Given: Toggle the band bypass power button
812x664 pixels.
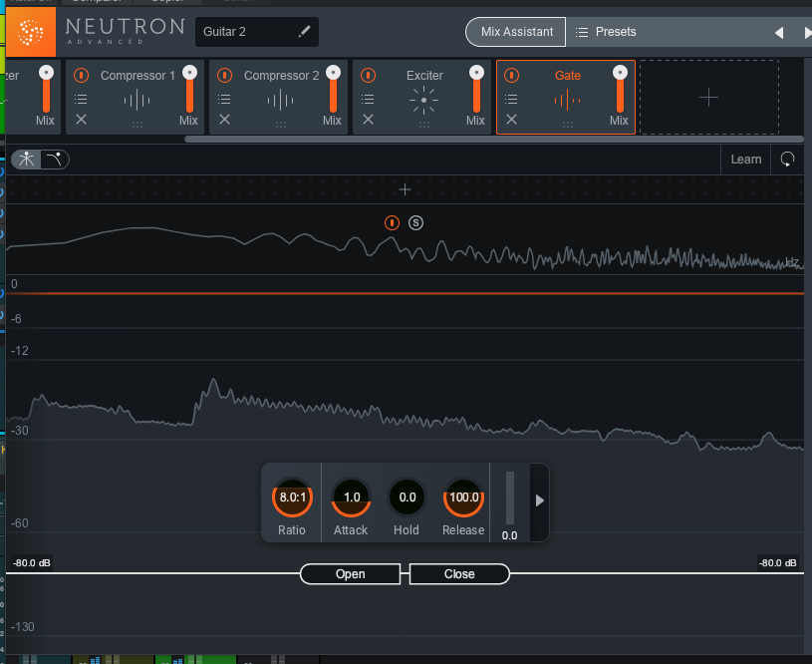Looking at the screenshot, I should click(x=393, y=222).
